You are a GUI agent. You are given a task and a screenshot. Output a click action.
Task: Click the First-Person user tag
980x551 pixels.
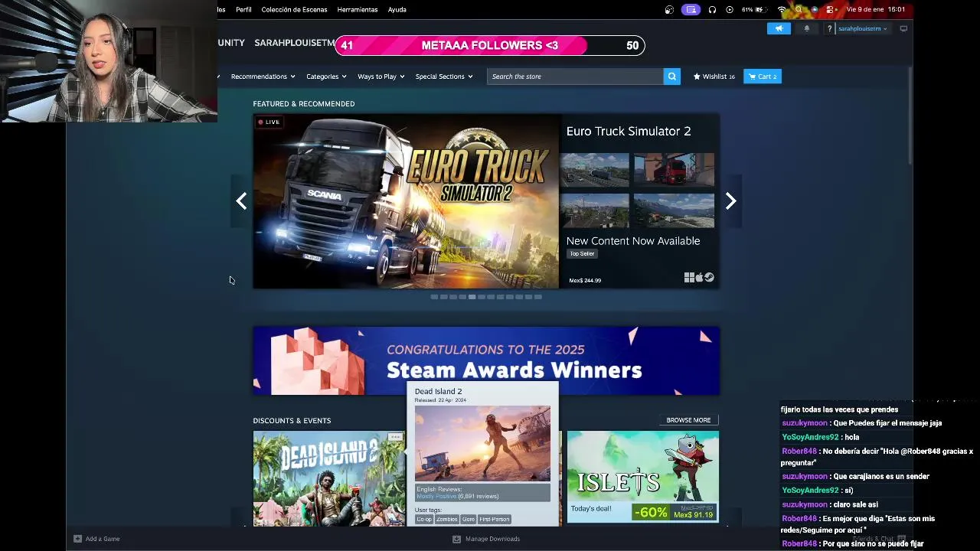pyautogui.click(x=494, y=519)
